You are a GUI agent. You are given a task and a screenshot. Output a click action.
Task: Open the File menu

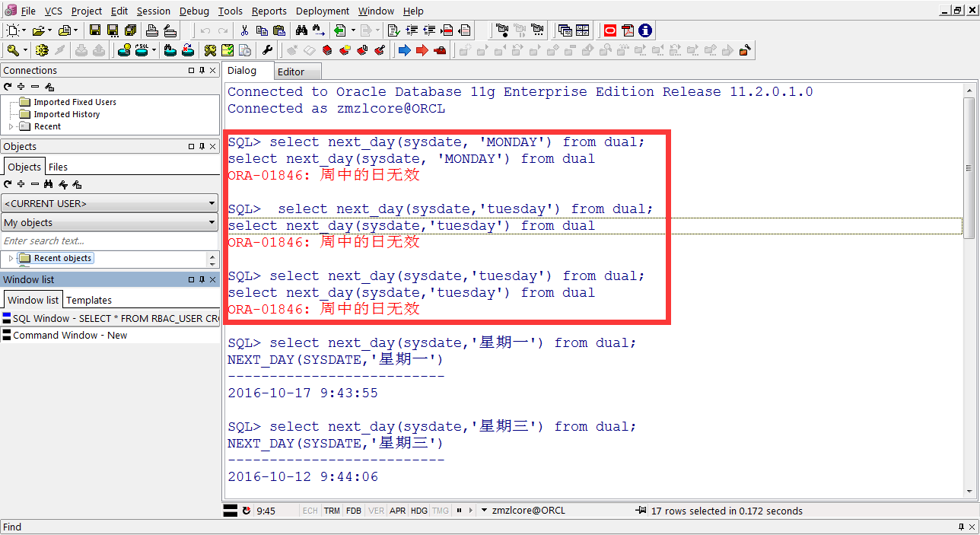pos(28,11)
